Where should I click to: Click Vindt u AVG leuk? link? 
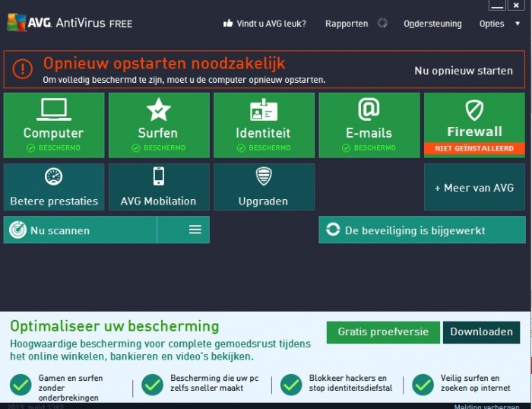click(x=271, y=24)
